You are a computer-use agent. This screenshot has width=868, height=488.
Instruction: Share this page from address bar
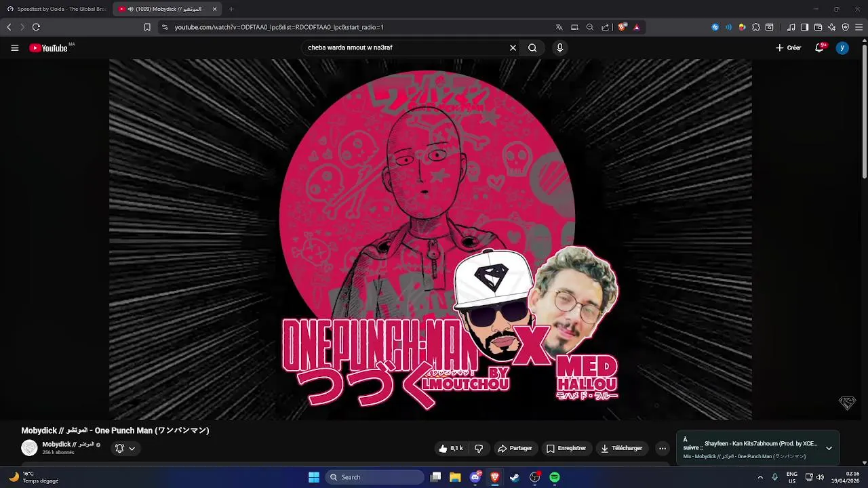click(605, 27)
